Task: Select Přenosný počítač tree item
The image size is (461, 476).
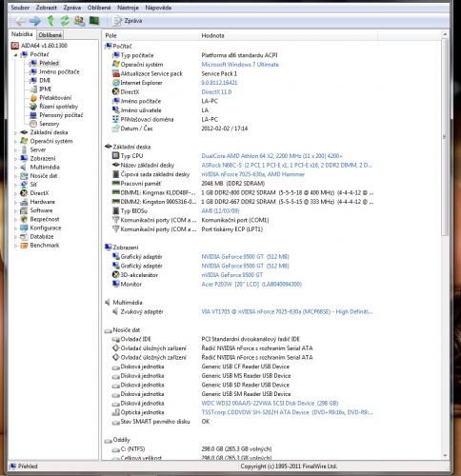Action: 61,115
